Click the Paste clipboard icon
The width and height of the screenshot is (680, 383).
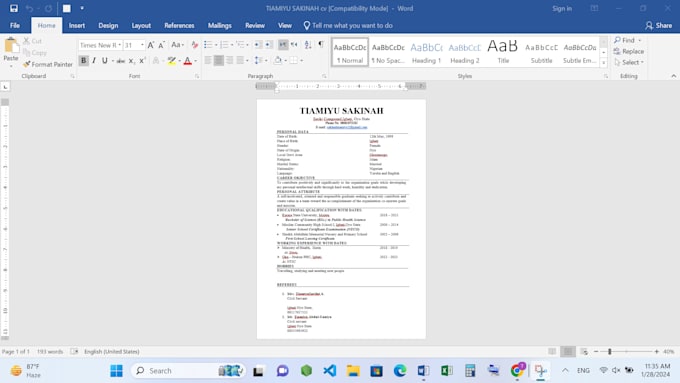pyautogui.click(x=11, y=45)
